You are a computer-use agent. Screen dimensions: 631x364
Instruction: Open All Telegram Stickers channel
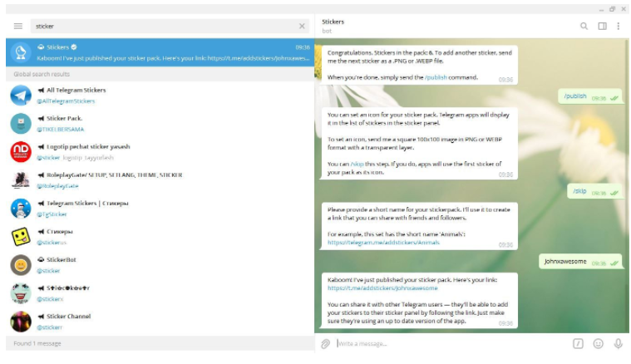point(160,96)
